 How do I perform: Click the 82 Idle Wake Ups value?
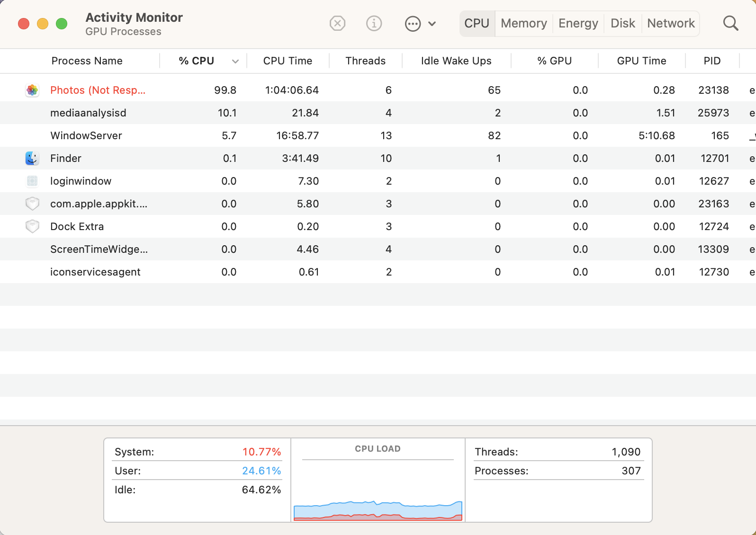[x=494, y=135]
